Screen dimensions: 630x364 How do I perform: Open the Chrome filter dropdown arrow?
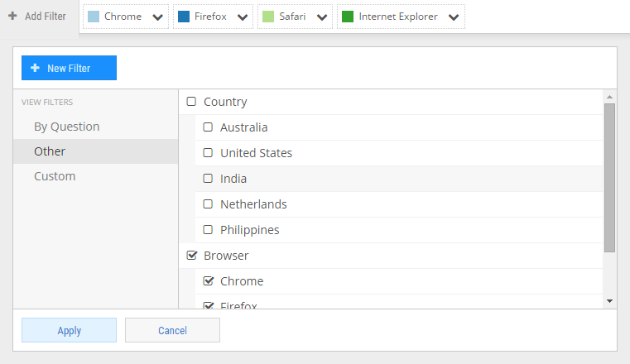(x=158, y=17)
